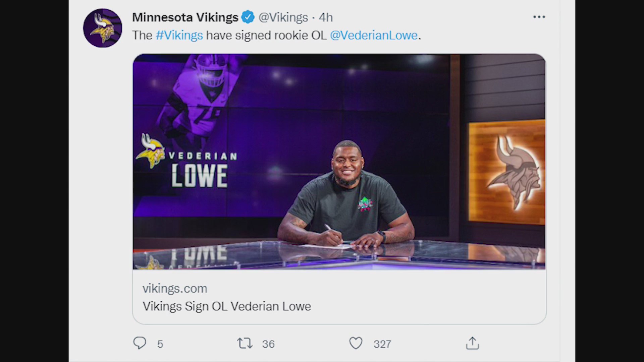Expand the three-dot more menu
Viewport: 644px width, 362px height.
539,16
